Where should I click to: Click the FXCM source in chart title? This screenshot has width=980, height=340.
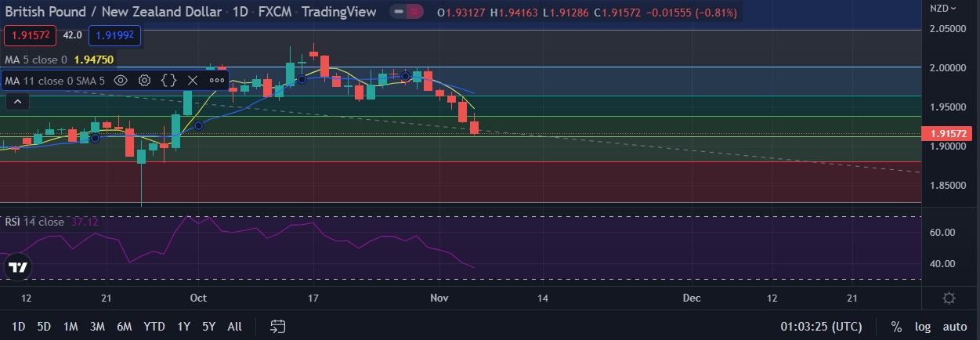pyautogui.click(x=276, y=12)
